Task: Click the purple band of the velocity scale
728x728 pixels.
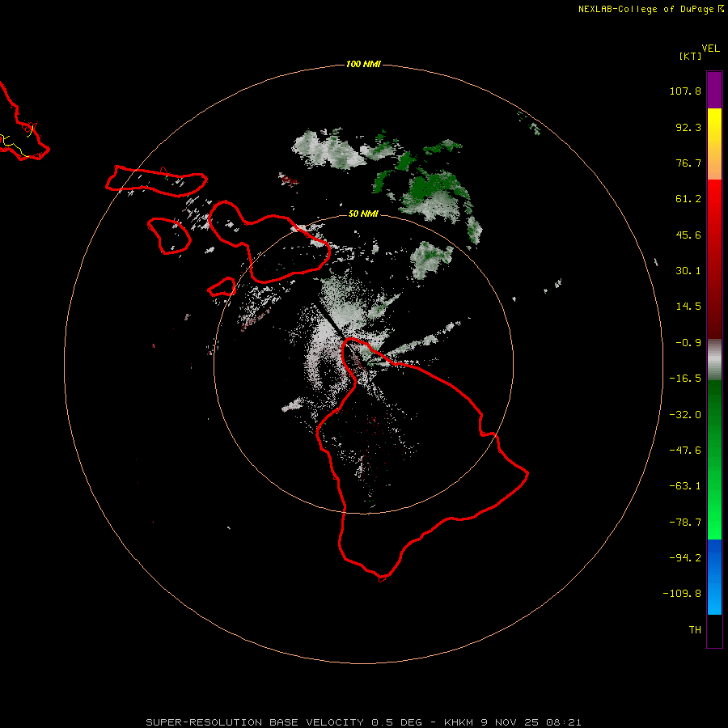Action: pos(714,90)
